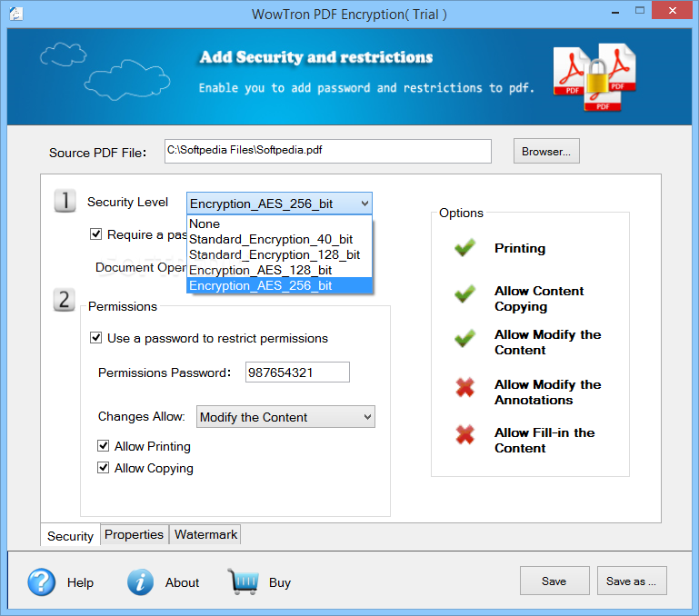
Task: Open the About info icon
Action: [x=140, y=582]
